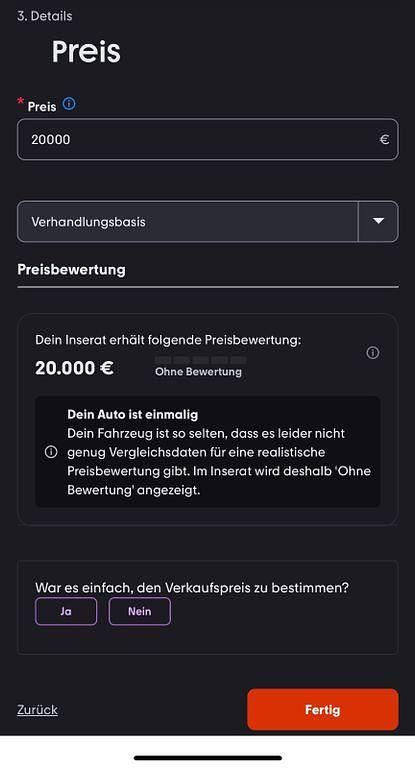The image size is (415, 768).
Task: Click the iOS home indicator bar
Action: 208,758
